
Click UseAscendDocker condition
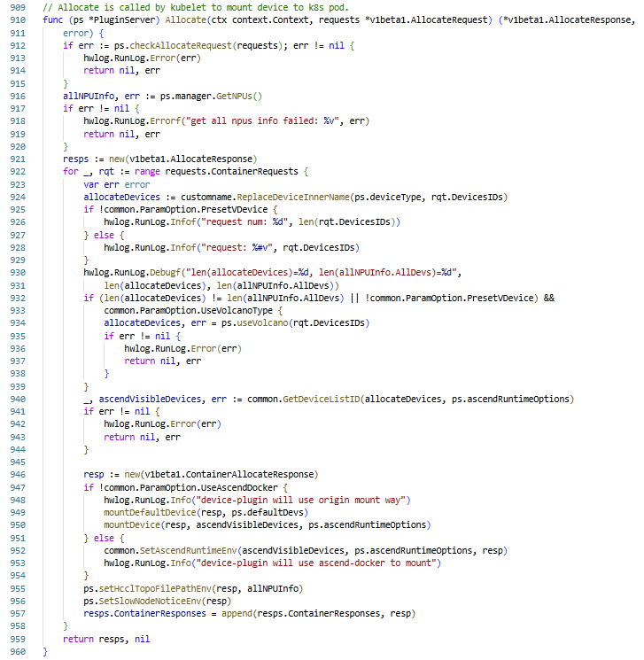238,488
